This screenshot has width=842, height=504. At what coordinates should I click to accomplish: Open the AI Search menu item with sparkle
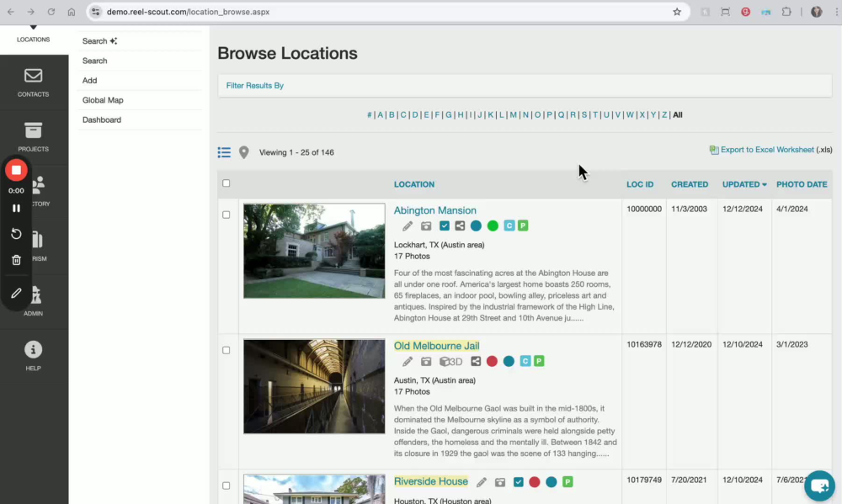(x=100, y=40)
